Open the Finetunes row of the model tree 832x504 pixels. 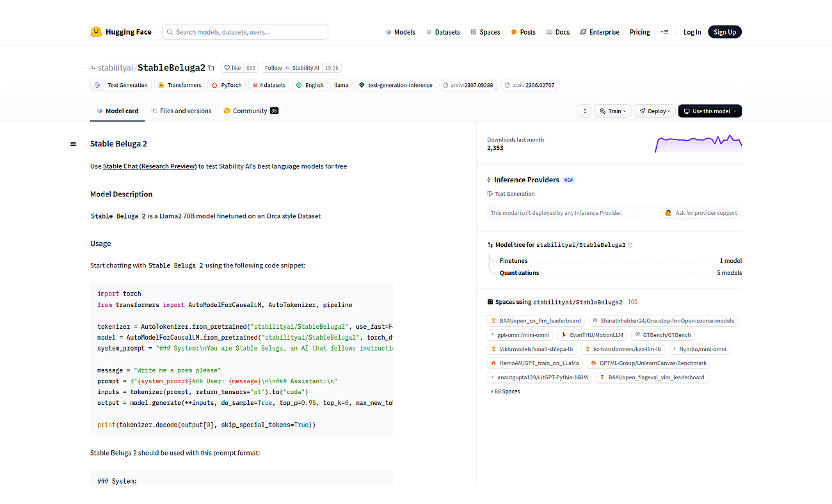click(x=620, y=261)
